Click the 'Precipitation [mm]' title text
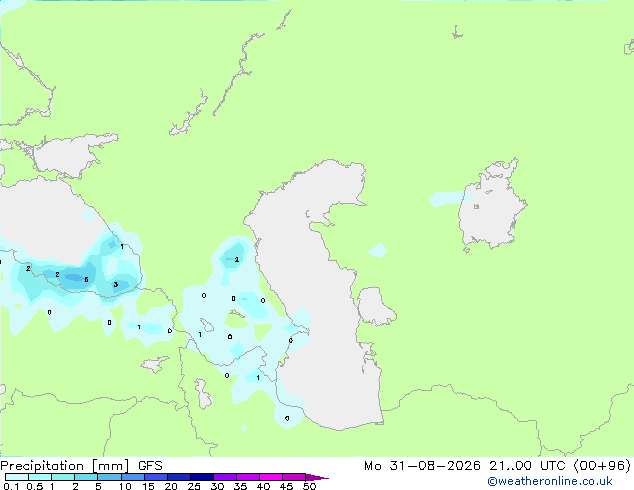 (65, 466)
